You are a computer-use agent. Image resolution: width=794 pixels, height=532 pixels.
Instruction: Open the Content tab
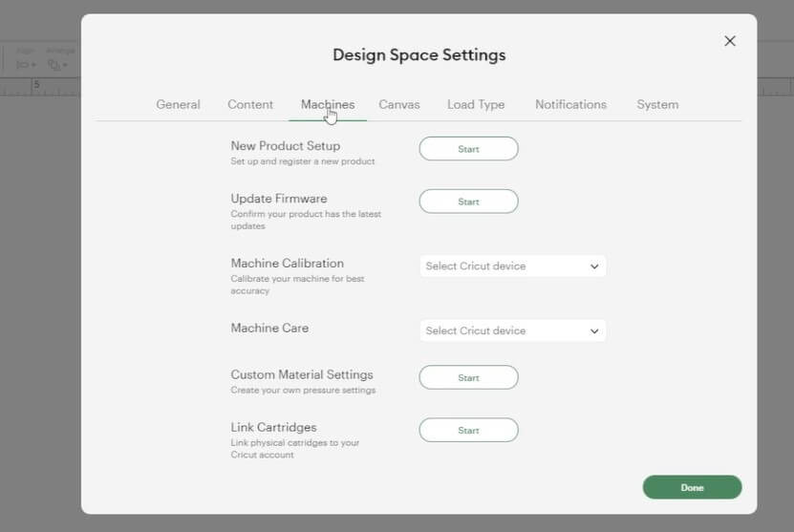coord(250,104)
